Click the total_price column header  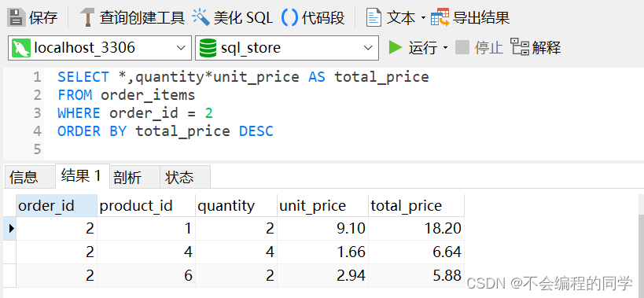417,206
